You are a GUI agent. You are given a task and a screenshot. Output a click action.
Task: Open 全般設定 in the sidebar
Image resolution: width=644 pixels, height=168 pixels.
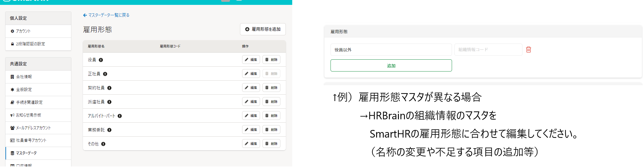click(38, 89)
